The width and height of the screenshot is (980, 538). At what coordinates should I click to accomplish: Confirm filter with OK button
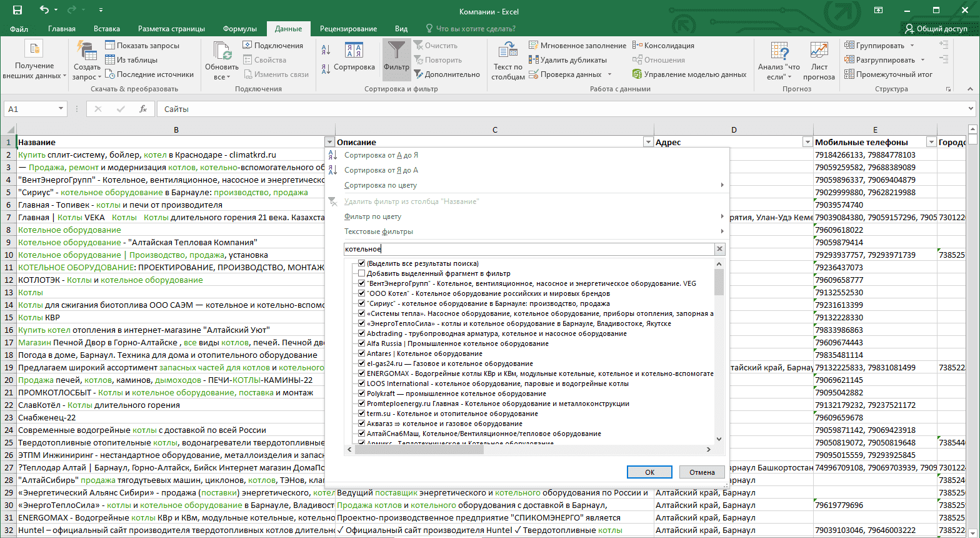click(x=649, y=472)
